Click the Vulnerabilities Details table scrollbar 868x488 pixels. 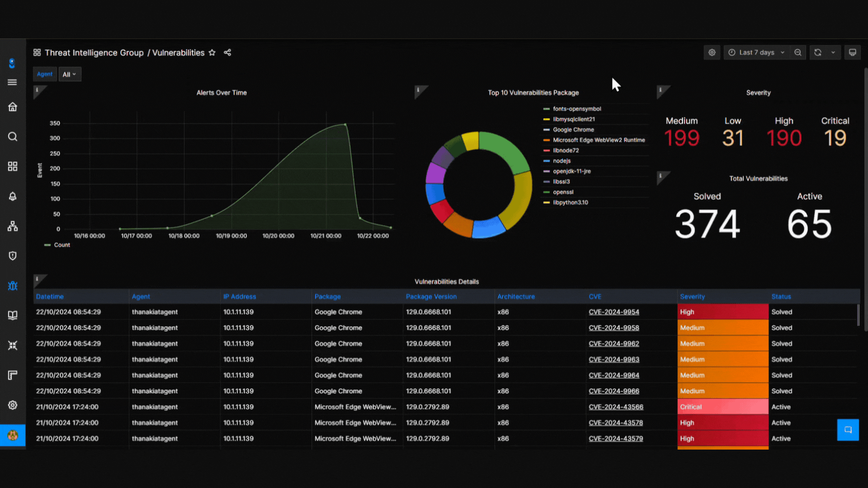[858, 315]
